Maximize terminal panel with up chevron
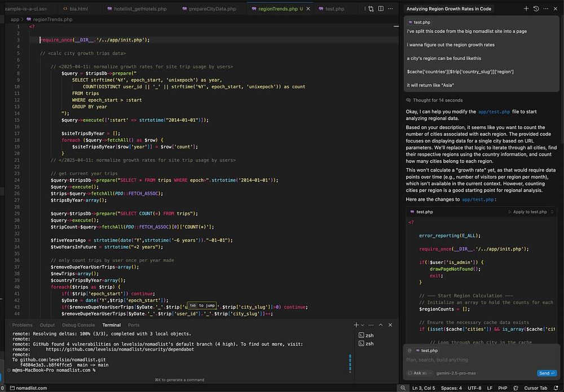564x392 pixels. click(381, 325)
